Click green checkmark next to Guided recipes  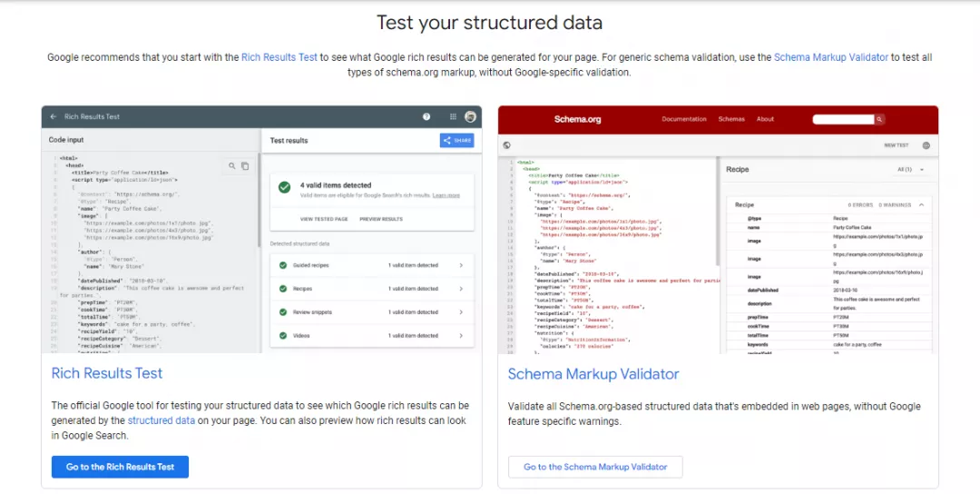click(x=282, y=265)
